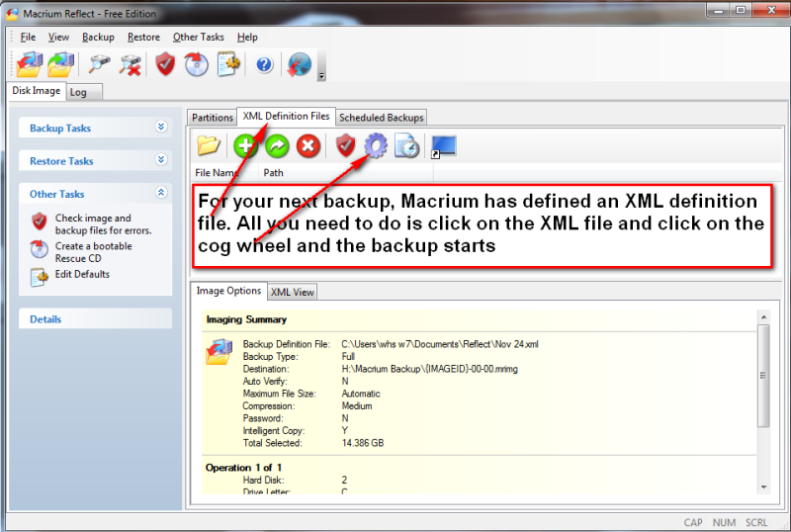
Task: Click the summary scrollbar up arrow
Action: coord(763,317)
